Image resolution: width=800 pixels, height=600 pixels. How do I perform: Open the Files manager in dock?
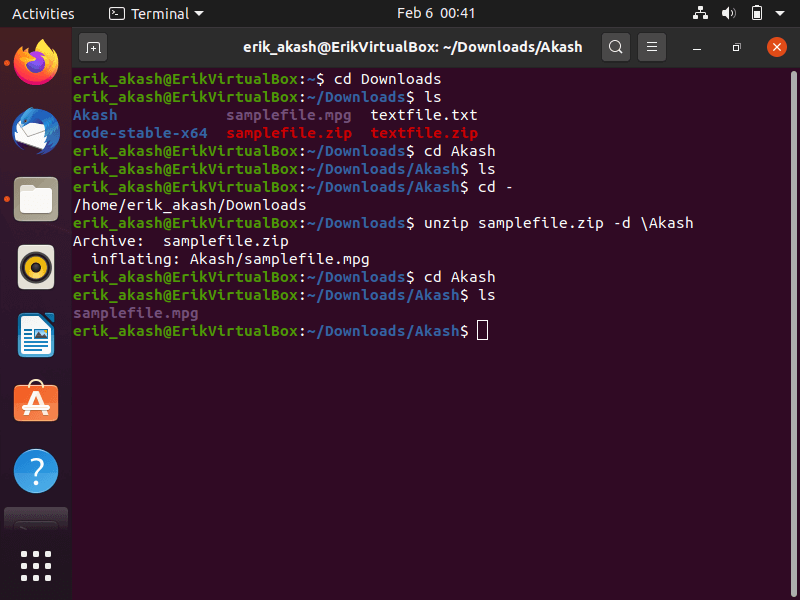36,198
